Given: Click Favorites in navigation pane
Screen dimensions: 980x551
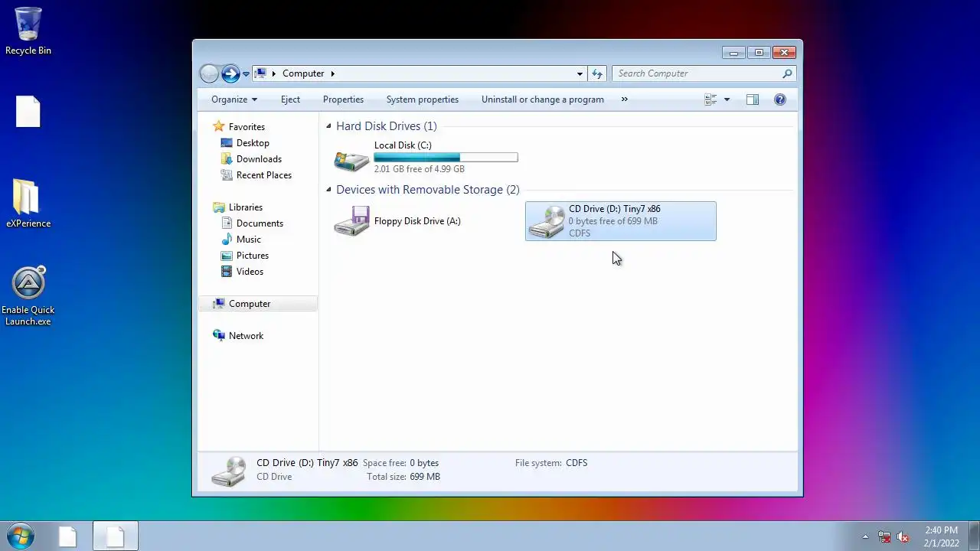Looking at the screenshot, I should pos(247,127).
